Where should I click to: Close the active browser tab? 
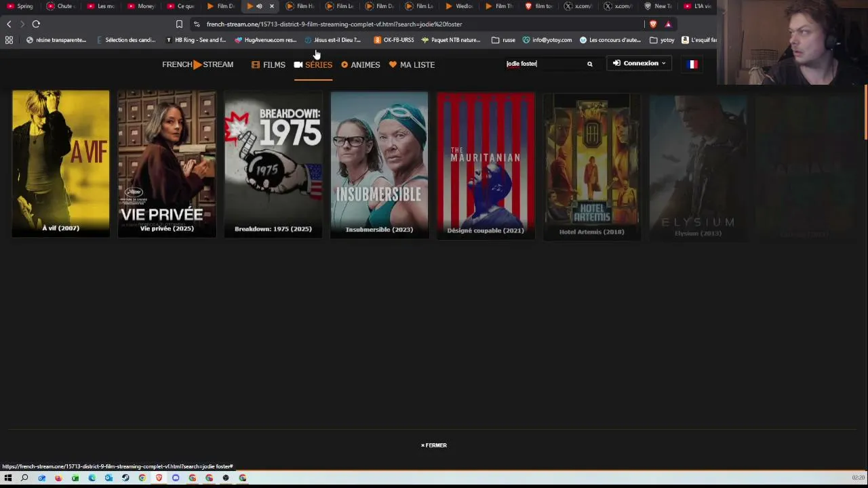(272, 6)
